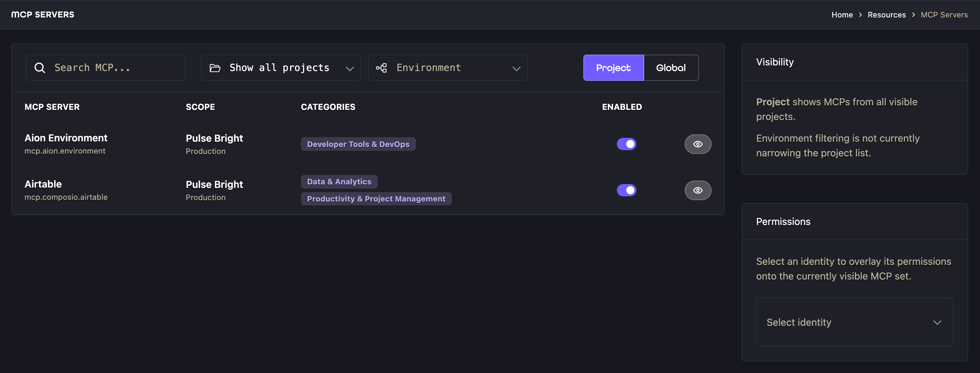Click the Visibility panel heading
Image resolution: width=980 pixels, height=373 pixels.
pyautogui.click(x=774, y=62)
